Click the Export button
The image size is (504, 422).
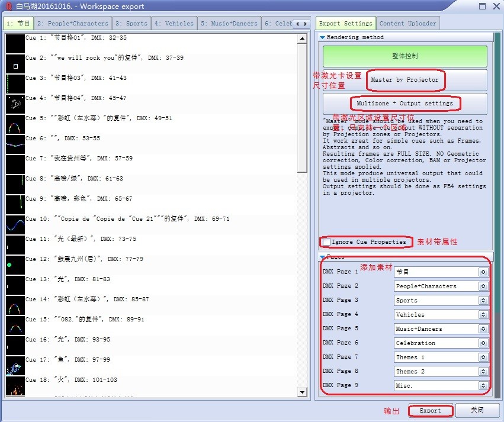(x=431, y=411)
